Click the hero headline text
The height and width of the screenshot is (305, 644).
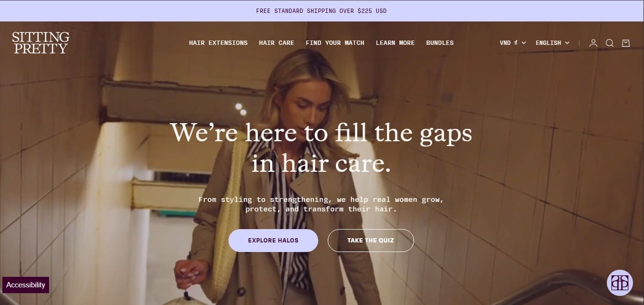(x=321, y=147)
